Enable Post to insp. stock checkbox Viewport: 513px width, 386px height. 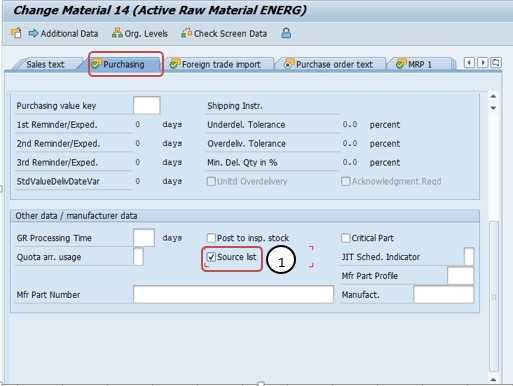pyautogui.click(x=211, y=238)
